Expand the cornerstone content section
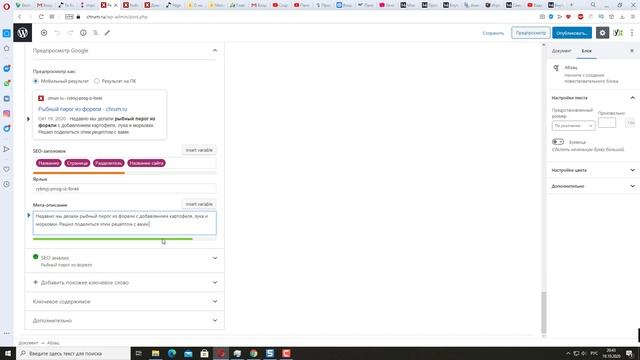Screen dimensions: 640x360 coord(124,301)
